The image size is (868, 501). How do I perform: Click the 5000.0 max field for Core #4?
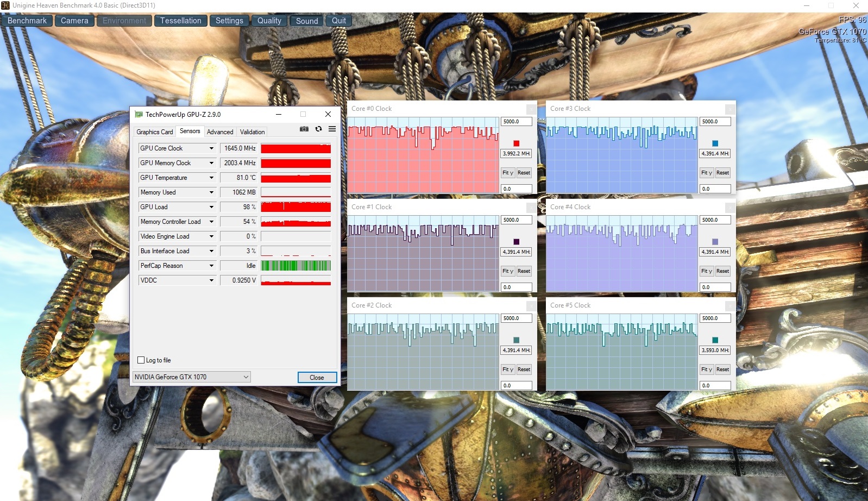tap(715, 220)
